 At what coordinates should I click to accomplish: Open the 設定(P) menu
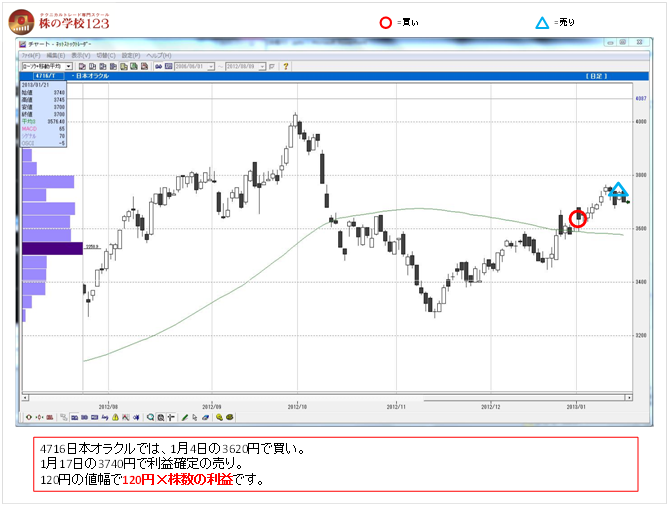(130, 55)
